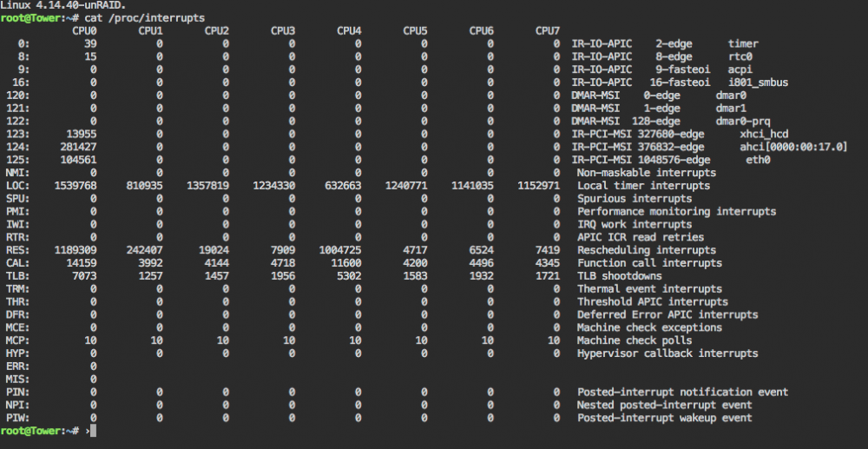Click the 'dmar0-prq' device name
This screenshot has width=868, height=449.
pyautogui.click(x=743, y=122)
